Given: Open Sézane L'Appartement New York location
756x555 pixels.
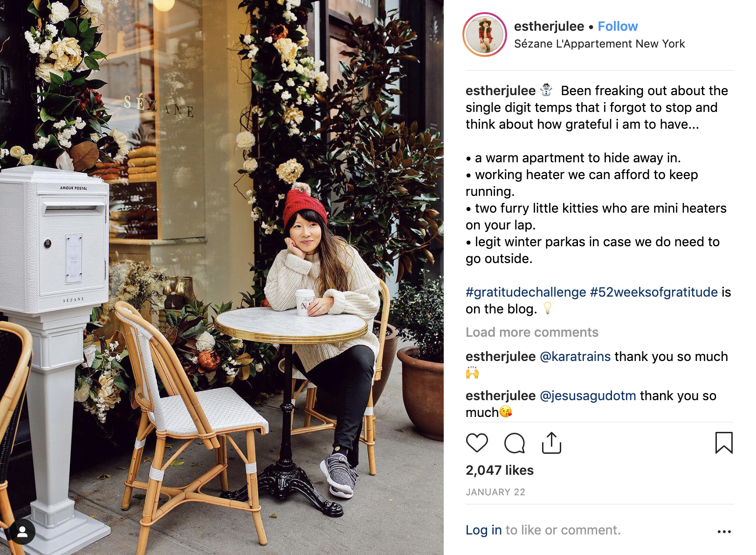Looking at the screenshot, I should 599,44.
